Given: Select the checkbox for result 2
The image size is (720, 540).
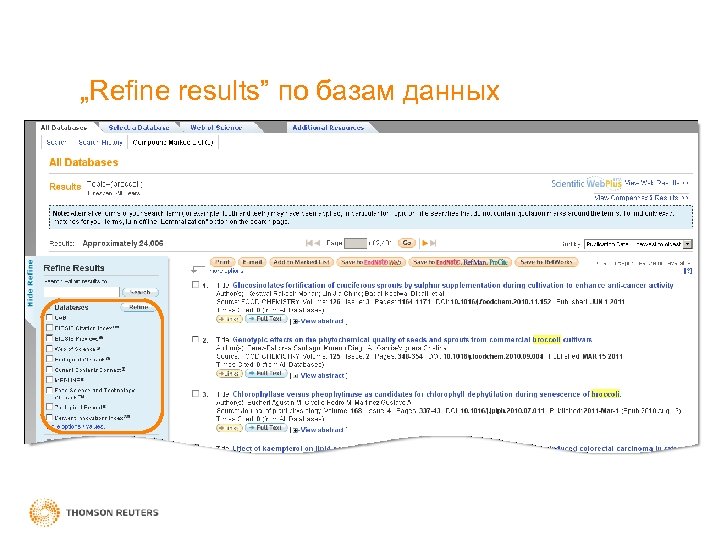Looking at the screenshot, I should coord(195,339).
